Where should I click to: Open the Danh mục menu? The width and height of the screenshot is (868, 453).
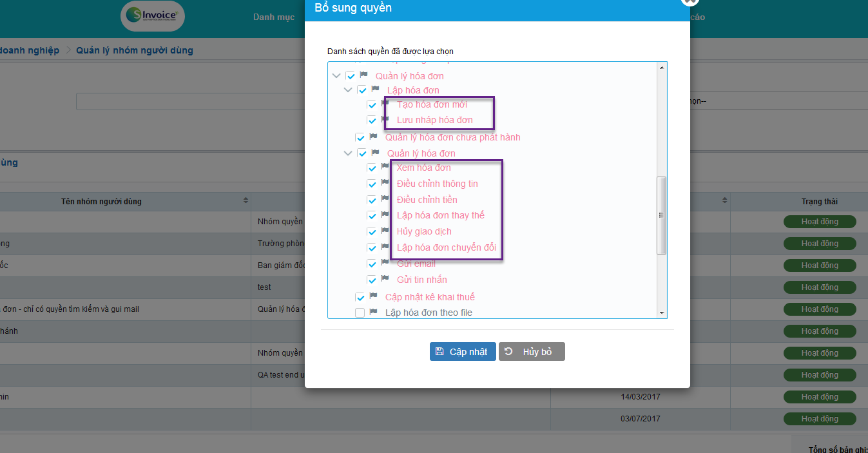click(x=273, y=17)
